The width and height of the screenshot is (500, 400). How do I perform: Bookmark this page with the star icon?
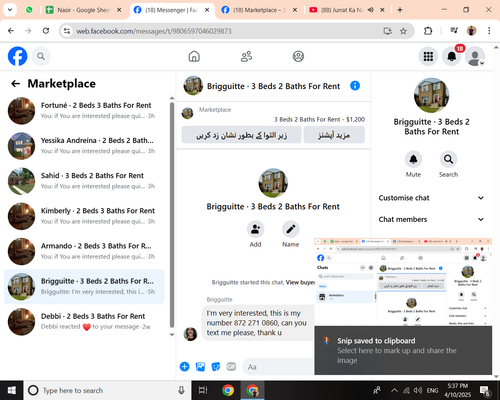point(403,31)
